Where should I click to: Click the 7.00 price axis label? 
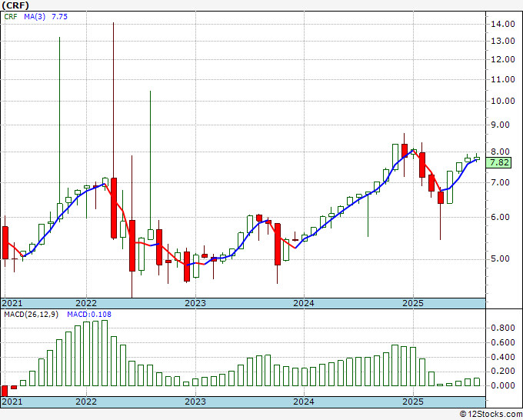(501, 182)
